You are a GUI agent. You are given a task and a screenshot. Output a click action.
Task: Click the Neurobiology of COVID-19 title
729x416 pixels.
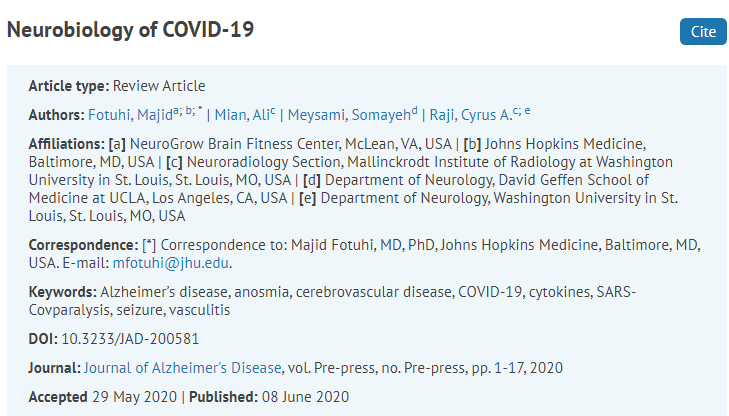131,30
